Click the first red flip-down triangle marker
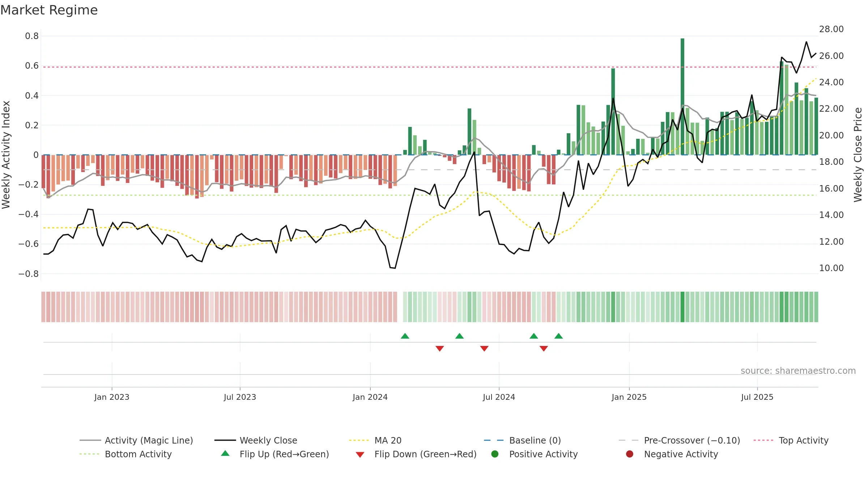Viewport: 868px width, 488px height. [x=440, y=348]
